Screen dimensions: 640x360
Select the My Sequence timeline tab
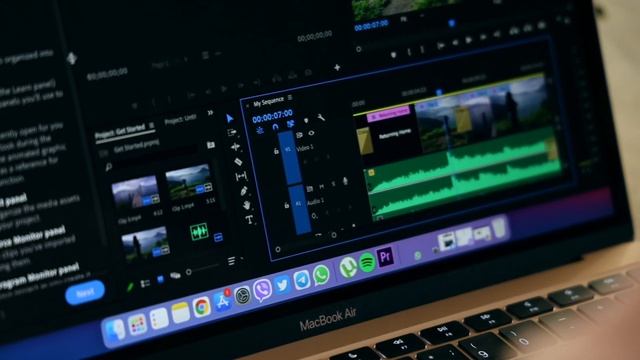click(268, 102)
